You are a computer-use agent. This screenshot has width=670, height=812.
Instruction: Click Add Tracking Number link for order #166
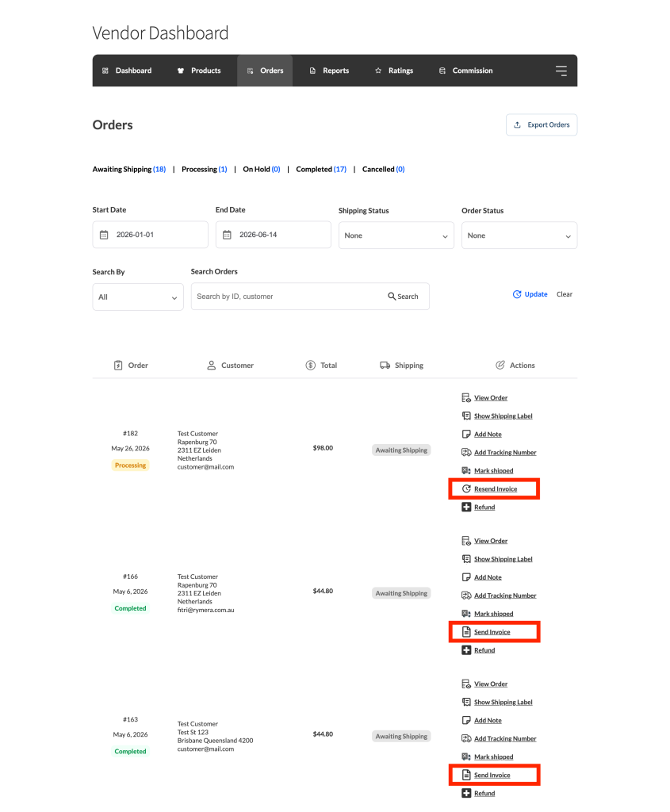coord(505,596)
